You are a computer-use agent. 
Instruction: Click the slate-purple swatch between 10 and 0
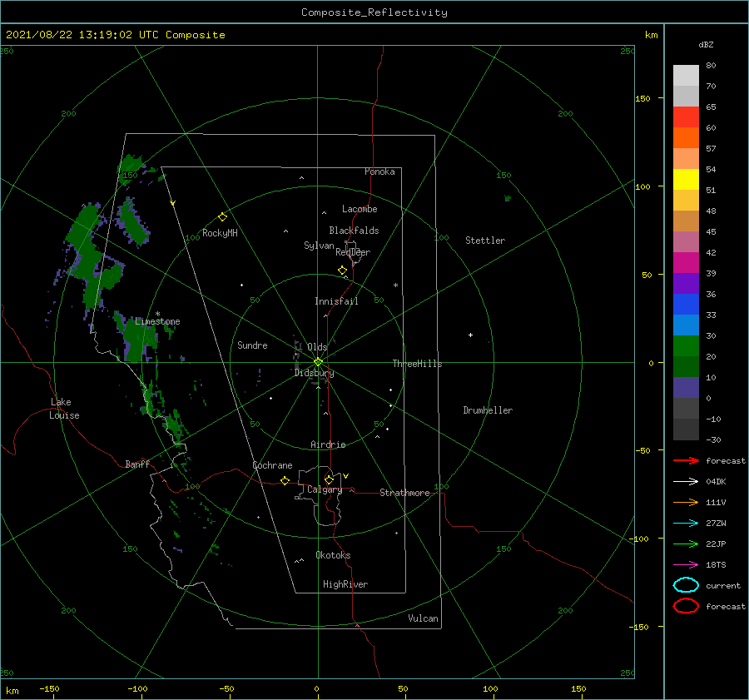686,388
